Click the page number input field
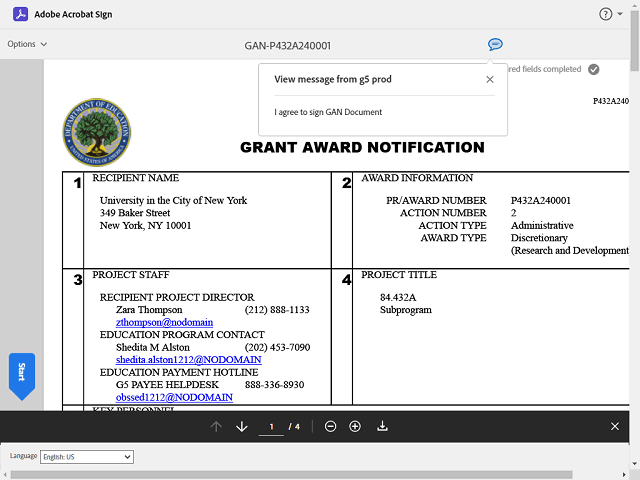The width and height of the screenshot is (640, 480). point(271,427)
